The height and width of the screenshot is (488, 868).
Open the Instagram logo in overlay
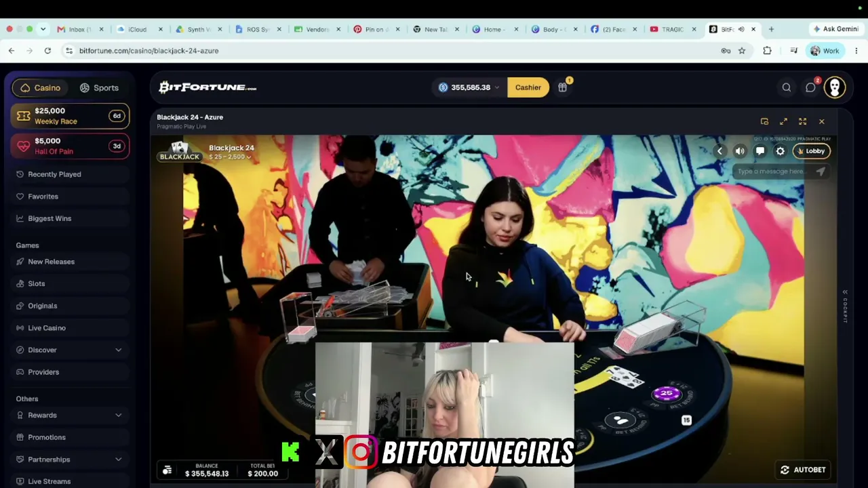click(361, 452)
